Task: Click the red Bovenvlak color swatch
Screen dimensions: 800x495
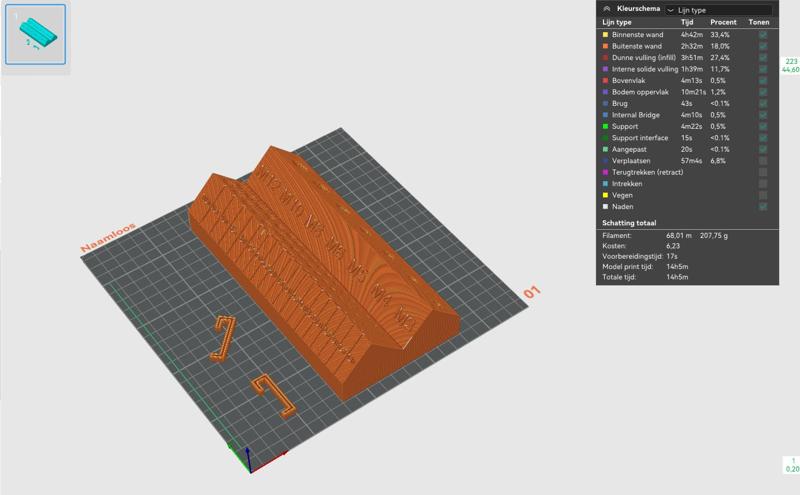Action: pyautogui.click(x=606, y=81)
